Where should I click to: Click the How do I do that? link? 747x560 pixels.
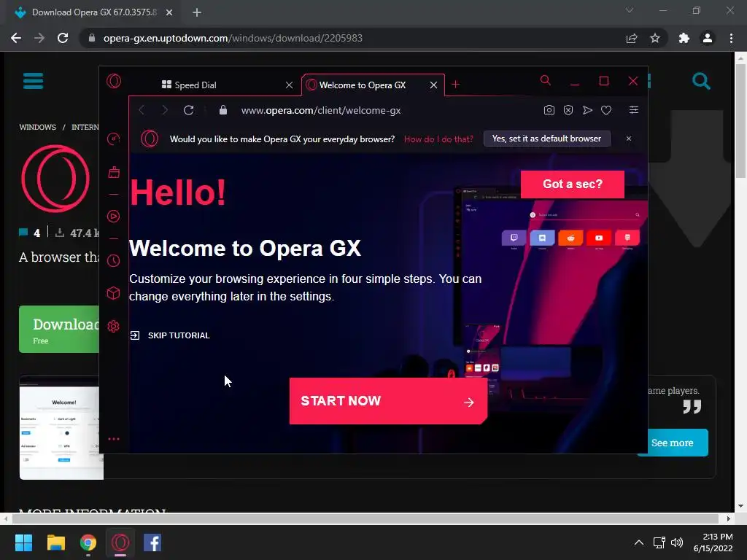[438, 139]
